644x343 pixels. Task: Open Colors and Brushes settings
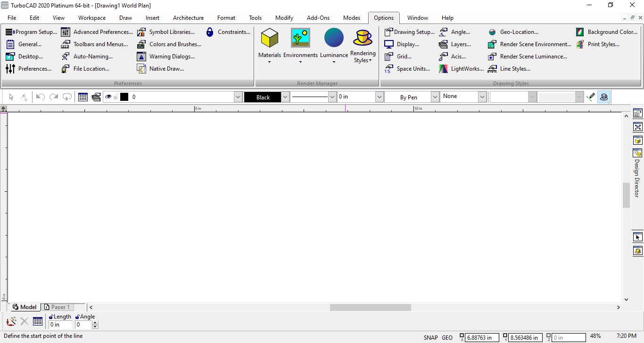coord(169,44)
